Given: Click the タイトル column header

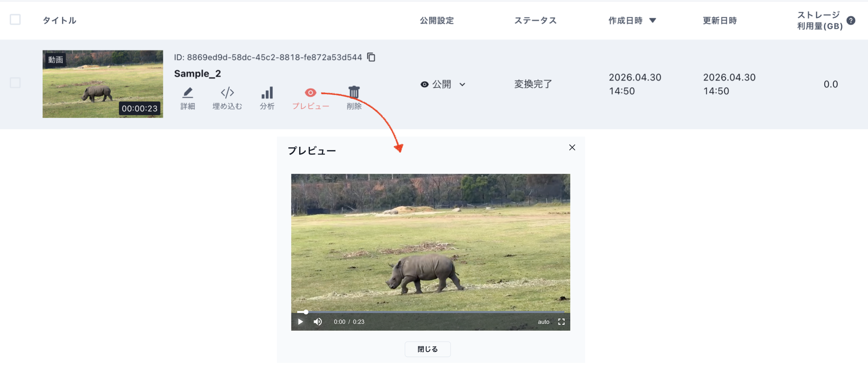Looking at the screenshot, I should coord(59,21).
